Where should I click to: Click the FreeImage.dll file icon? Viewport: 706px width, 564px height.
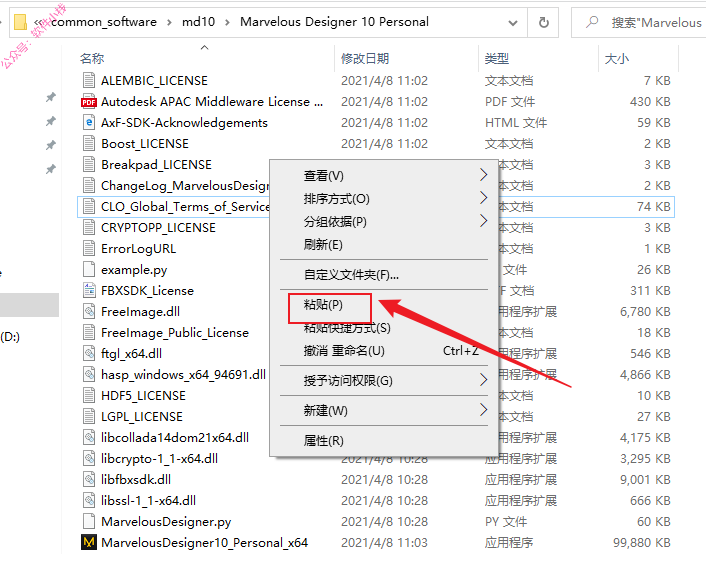(89, 312)
